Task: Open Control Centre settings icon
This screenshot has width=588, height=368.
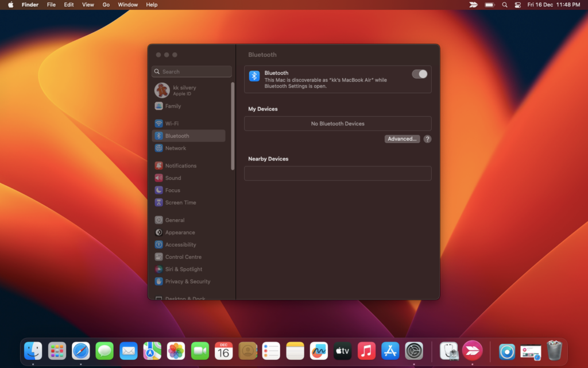Action: point(158,257)
